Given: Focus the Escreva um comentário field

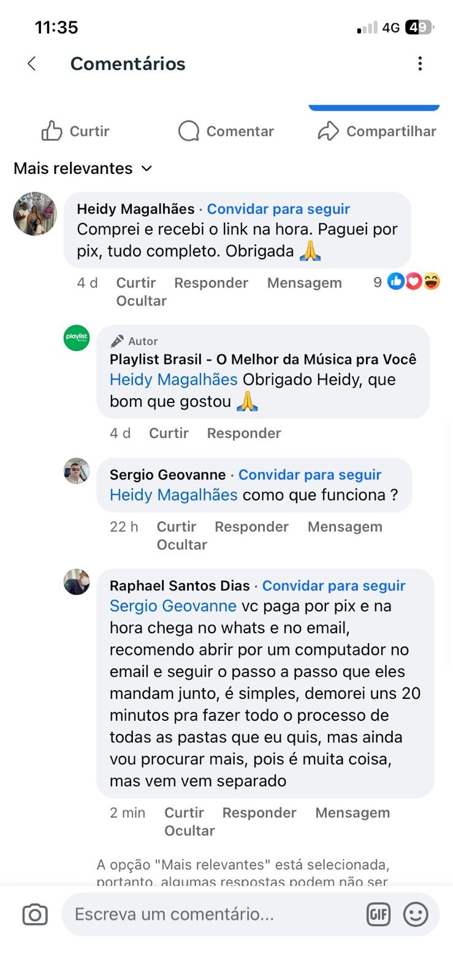Looking at the screenshot, I should 215,914.
